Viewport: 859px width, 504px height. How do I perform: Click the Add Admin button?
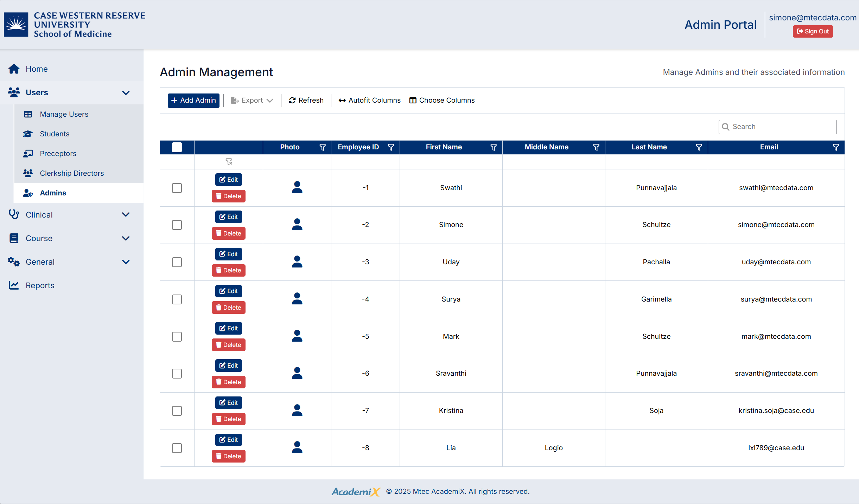click(x=193, y=101)
